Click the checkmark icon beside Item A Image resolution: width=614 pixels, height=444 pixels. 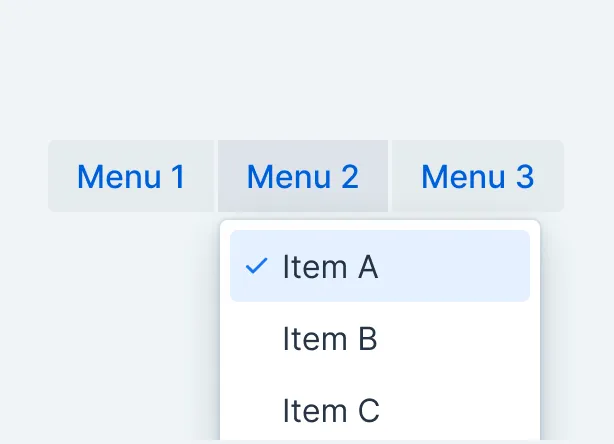coord(257,266)
